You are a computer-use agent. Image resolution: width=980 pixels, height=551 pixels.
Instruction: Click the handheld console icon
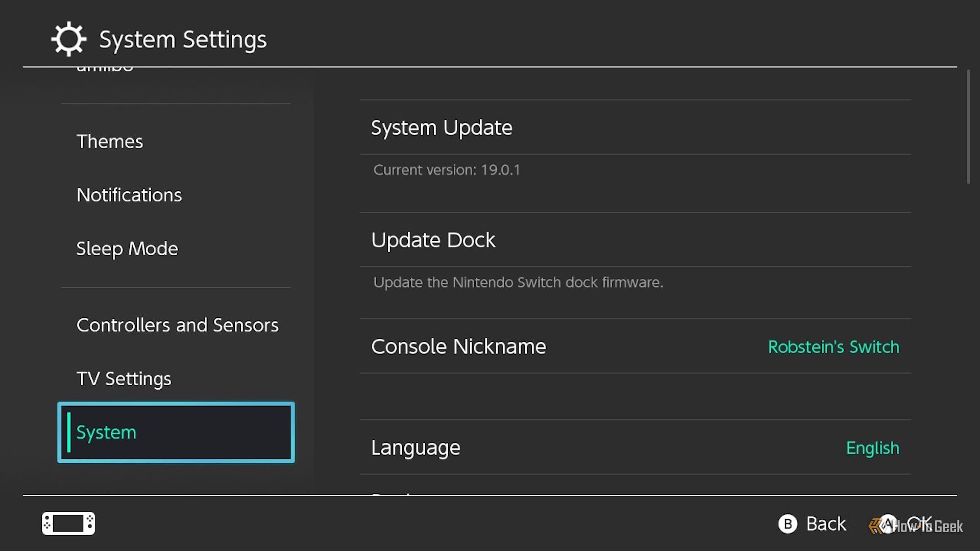(68, 523)
